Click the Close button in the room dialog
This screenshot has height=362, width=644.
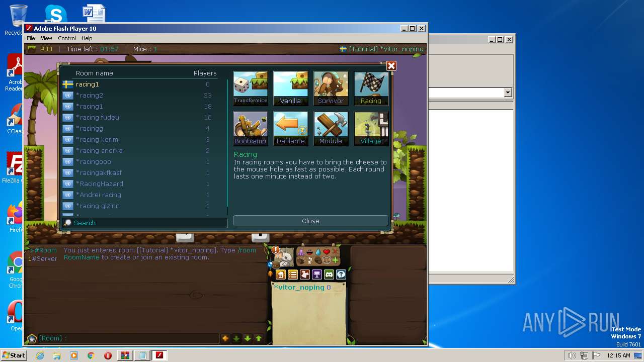pyautogui.click(x=310, y=221)
